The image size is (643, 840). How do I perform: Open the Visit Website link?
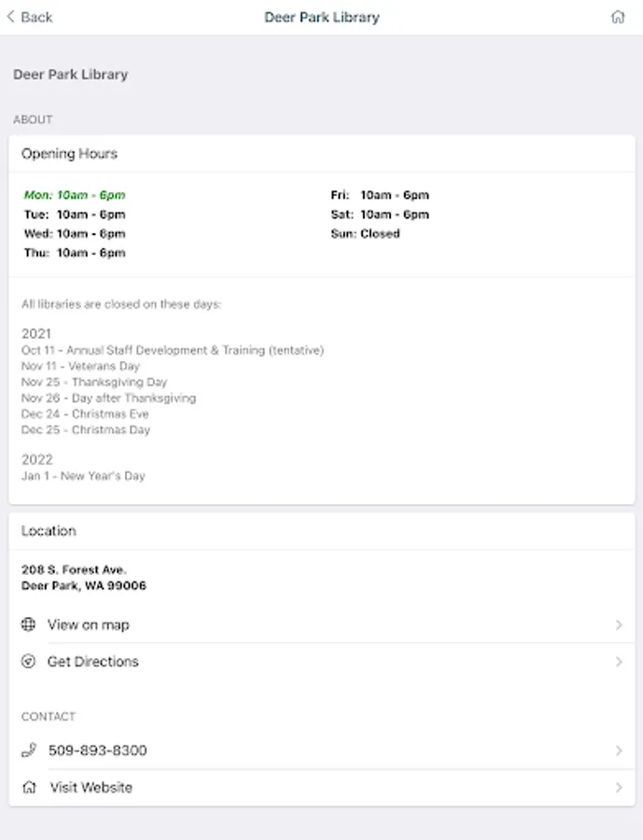tap(91, 788)
